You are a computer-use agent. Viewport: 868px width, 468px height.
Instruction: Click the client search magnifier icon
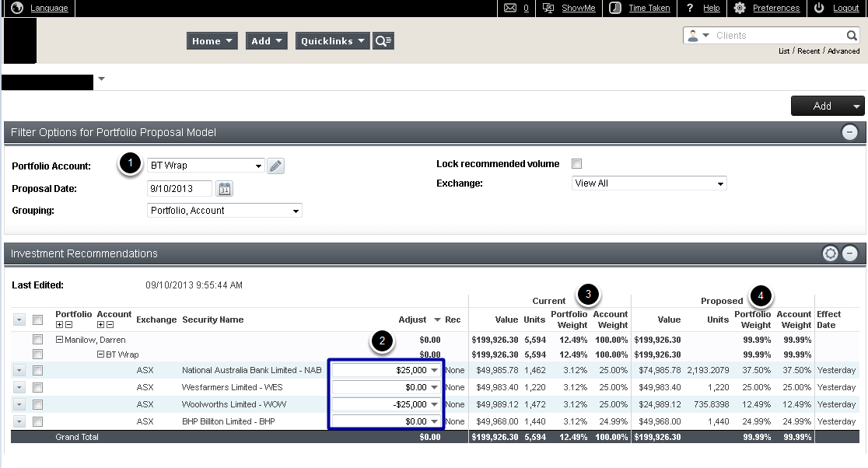[852, 36]
